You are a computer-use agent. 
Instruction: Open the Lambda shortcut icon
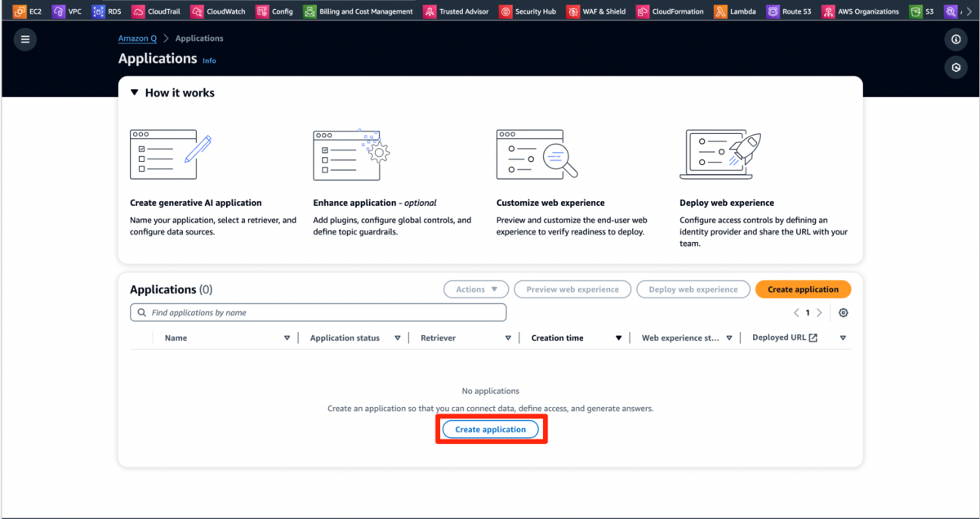coord(720,11)
